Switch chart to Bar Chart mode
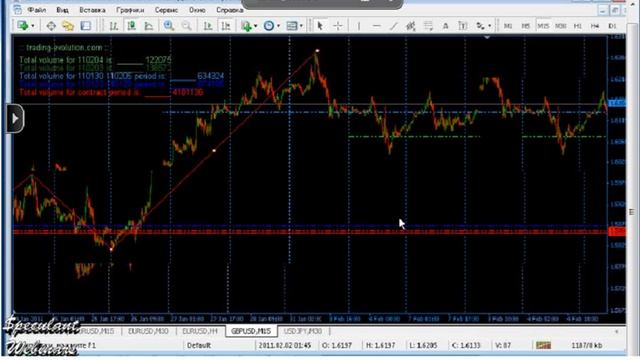The height and width of the screenshot is (360, 640). click(113, 26)
